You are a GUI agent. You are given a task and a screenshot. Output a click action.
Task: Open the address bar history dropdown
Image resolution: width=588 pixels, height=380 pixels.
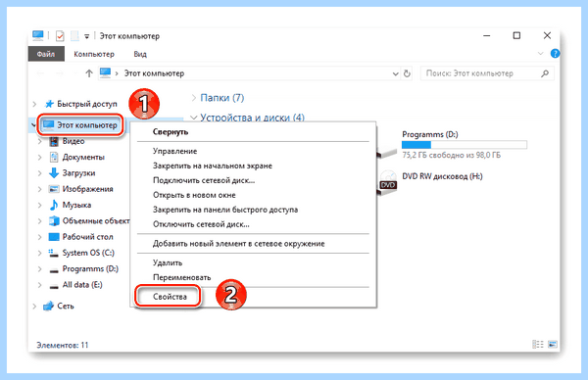[395, 73]
